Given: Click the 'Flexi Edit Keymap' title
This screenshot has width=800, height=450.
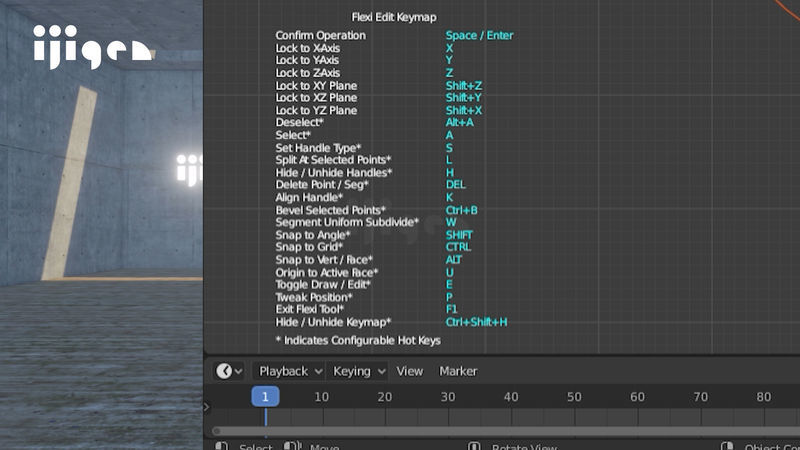Looking at the screenshot, I should (394, 17).
